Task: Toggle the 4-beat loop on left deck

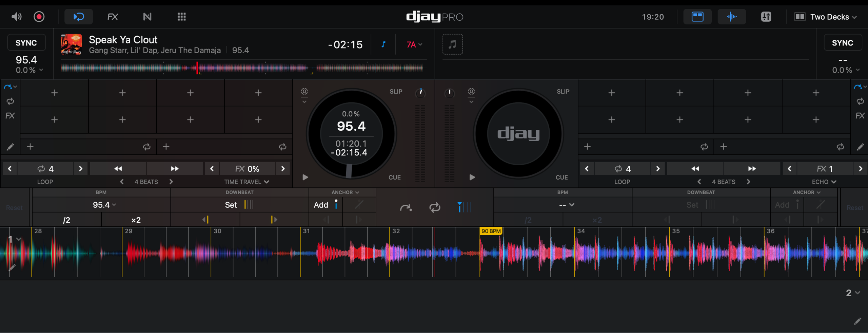Action: (45, 169)
